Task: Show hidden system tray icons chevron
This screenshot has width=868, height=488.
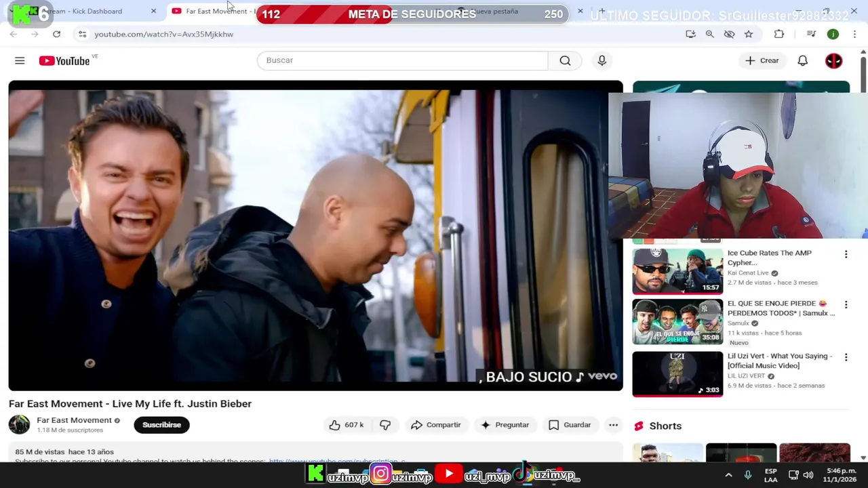Action: click(x=728, y=475)
